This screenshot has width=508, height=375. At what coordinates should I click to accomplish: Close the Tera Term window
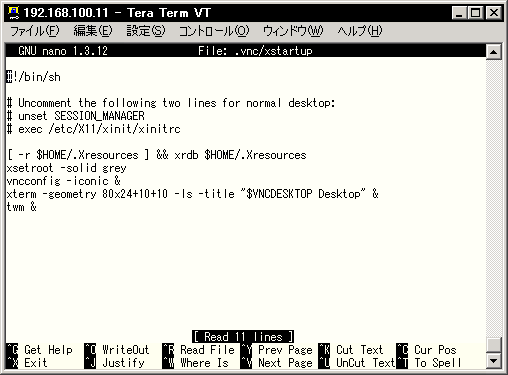(x=493, y=13)
